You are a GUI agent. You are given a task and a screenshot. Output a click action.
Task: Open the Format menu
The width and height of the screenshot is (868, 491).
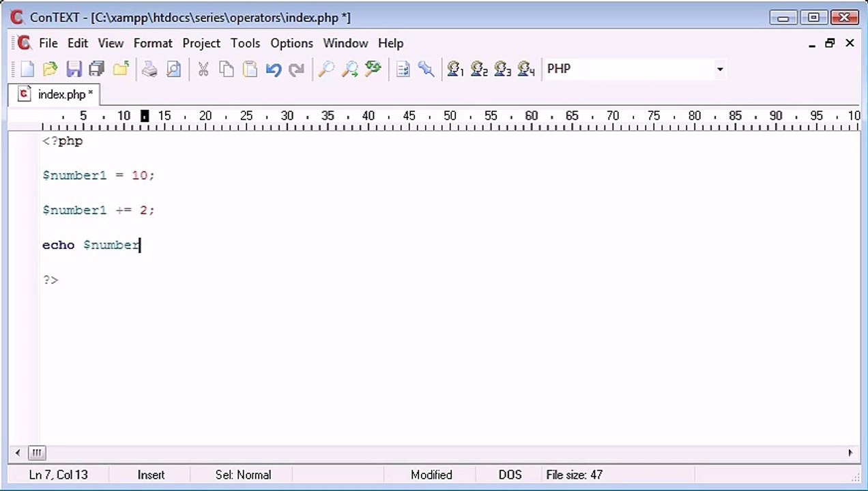[x=153, y=43]
